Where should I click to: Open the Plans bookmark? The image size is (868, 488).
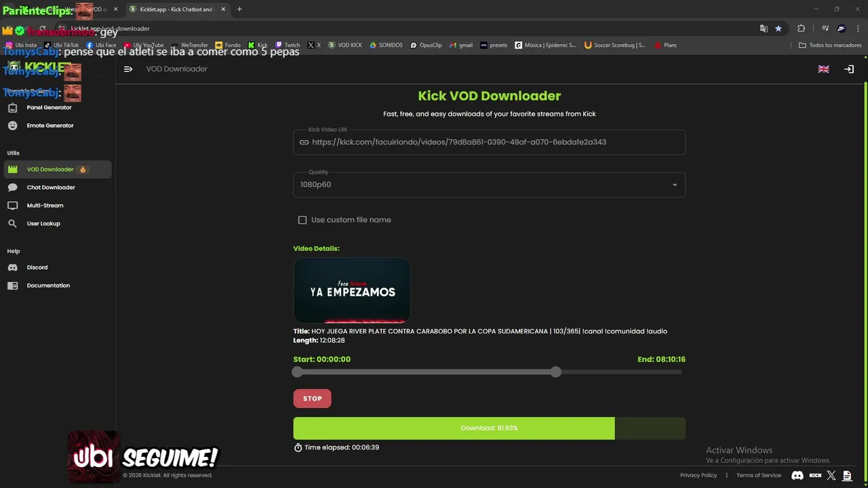click(x=665, y=45)
